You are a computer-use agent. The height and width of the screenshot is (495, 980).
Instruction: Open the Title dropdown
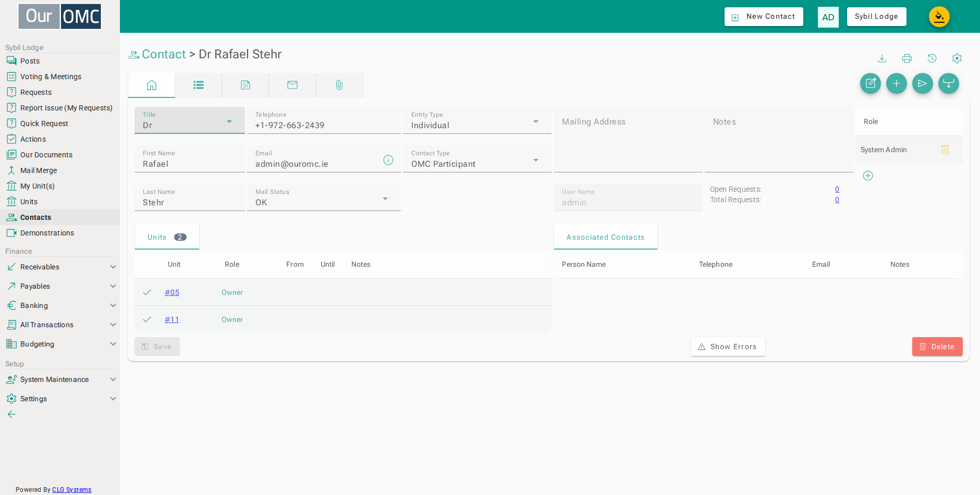pyautogui.click(x=190, y=120)
